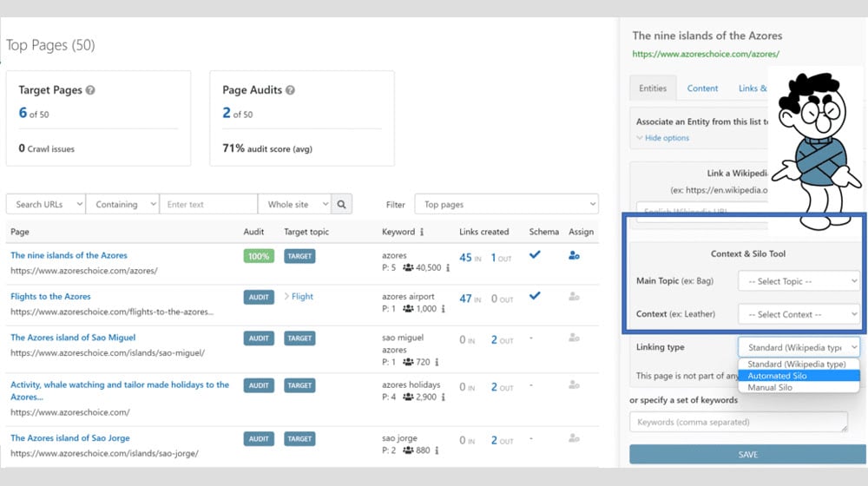Switch to the Links tab
The height and width of the screenshot is (486, 868).
coord(753,88)
